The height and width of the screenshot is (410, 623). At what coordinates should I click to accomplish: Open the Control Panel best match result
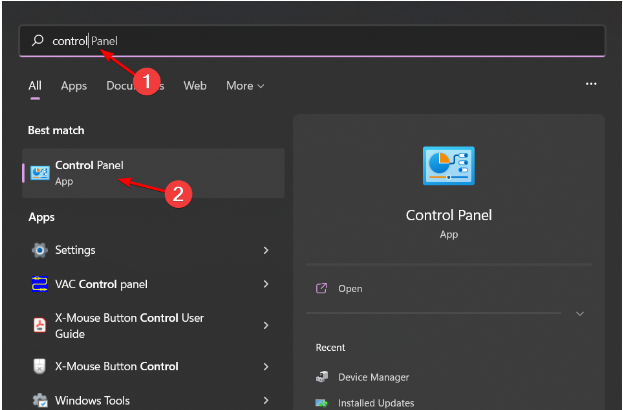tap(153, 173)
